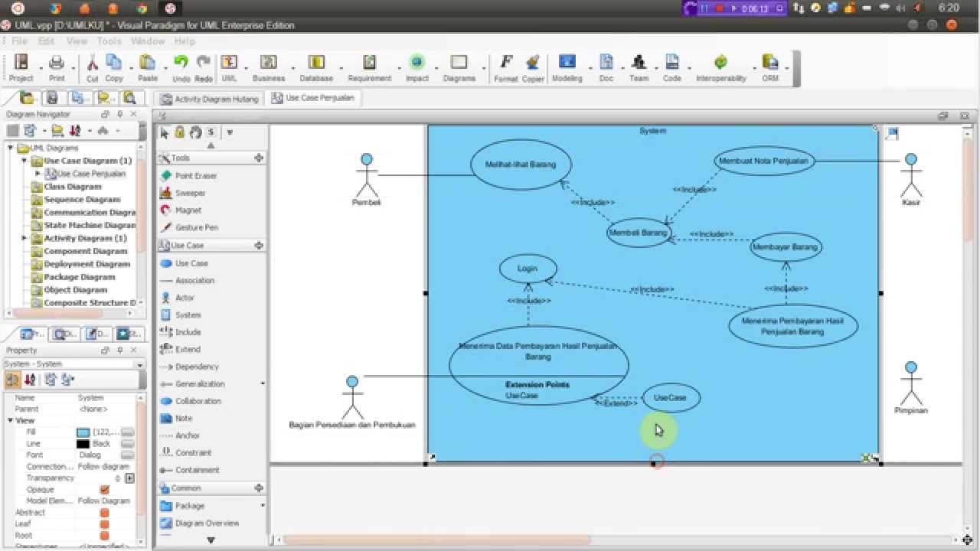This screenshot has width=980, height=551.
Task: Open the Interoperability toolbar icon
Action: [x=720, y=67]
